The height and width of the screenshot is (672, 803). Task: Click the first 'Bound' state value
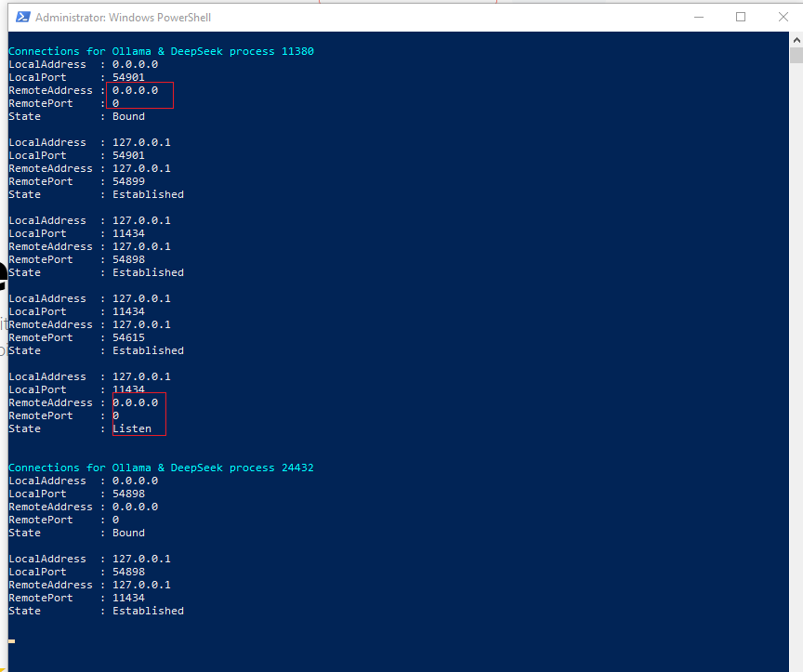tap(128, 116)
